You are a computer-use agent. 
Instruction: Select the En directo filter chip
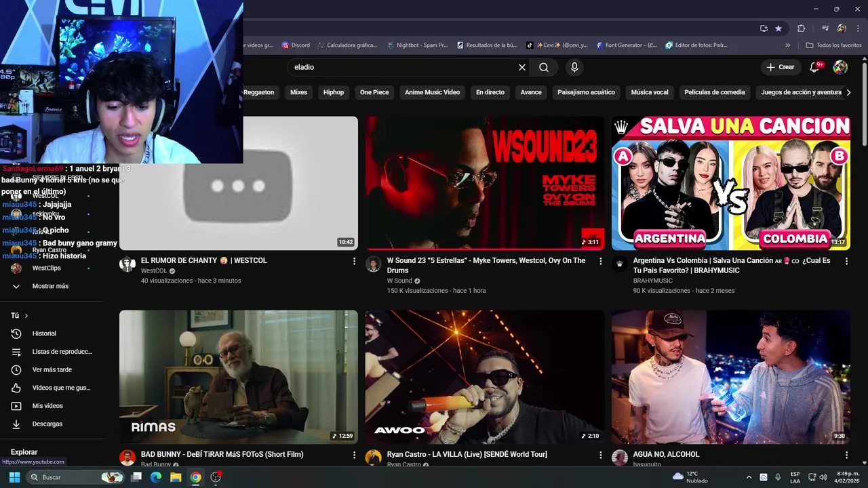[490, 92]
